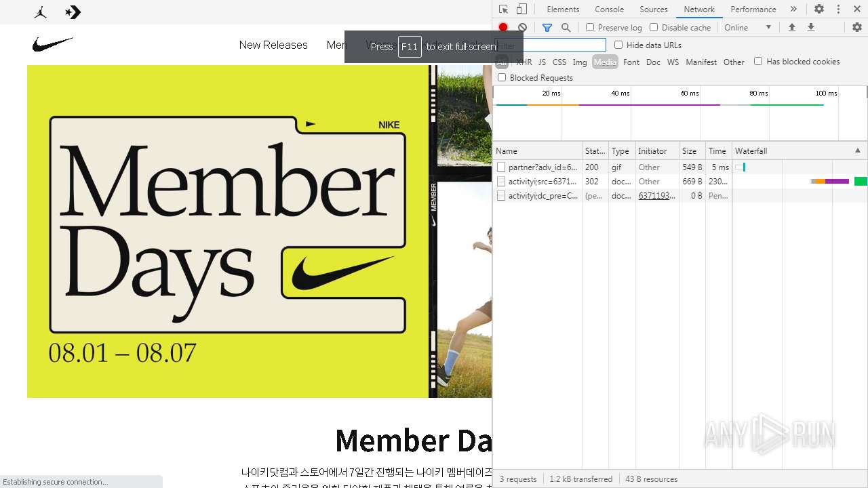Enable Disable cache checkbox

coord(654,27)
